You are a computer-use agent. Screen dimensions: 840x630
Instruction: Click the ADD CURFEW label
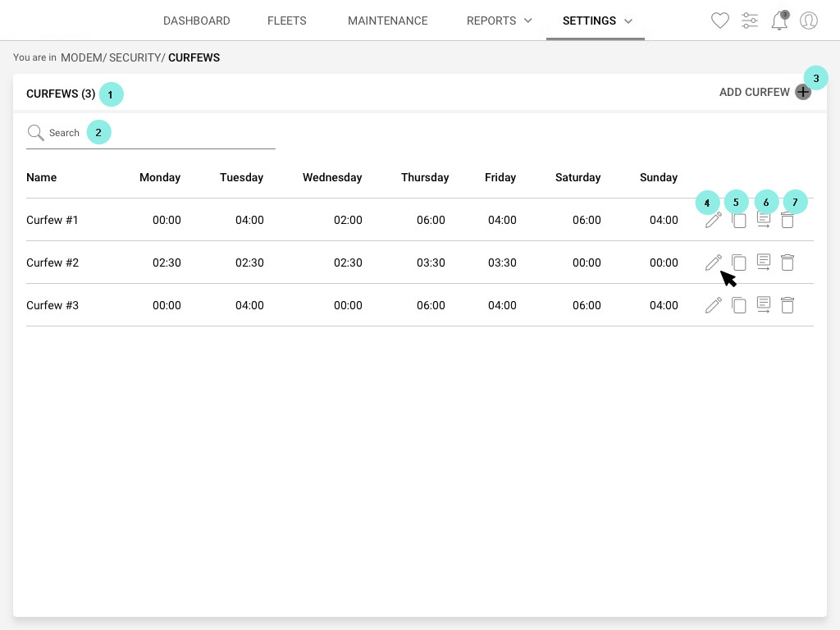click(755, 92)
